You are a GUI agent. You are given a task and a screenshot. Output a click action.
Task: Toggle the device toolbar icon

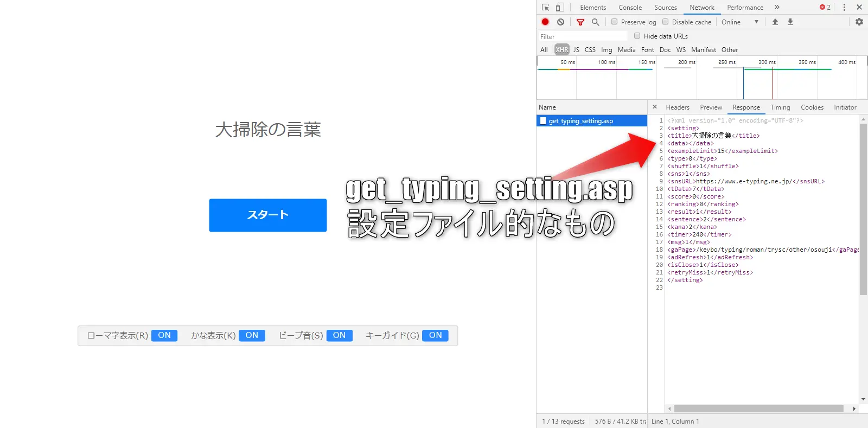[560, 8]
